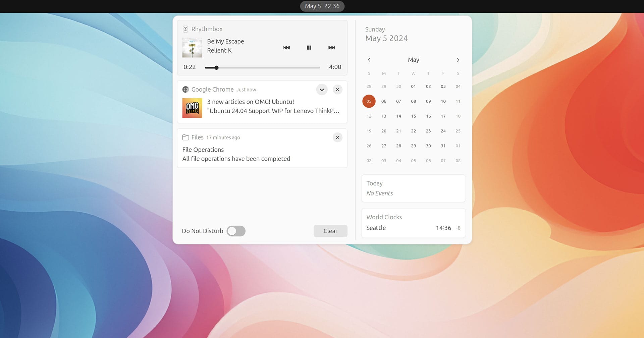
Task: Select May 25 in the calendar
Action: (458, 131)
